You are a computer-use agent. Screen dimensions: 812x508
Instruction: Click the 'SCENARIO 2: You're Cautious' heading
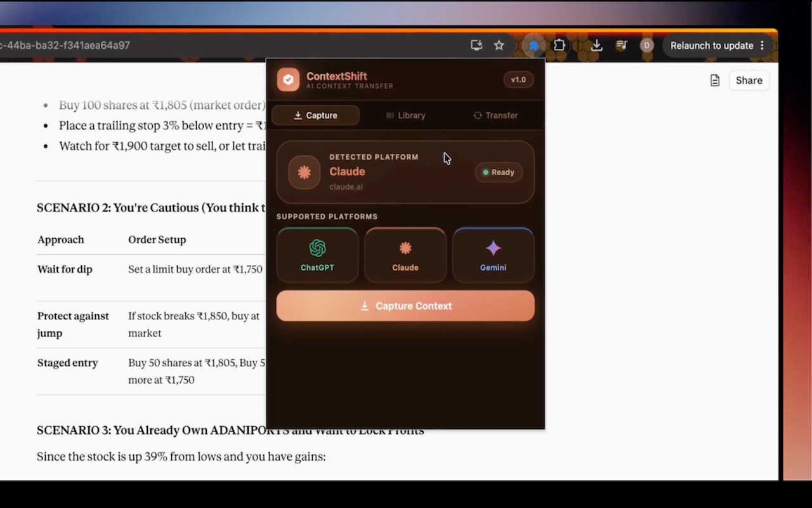151,208
